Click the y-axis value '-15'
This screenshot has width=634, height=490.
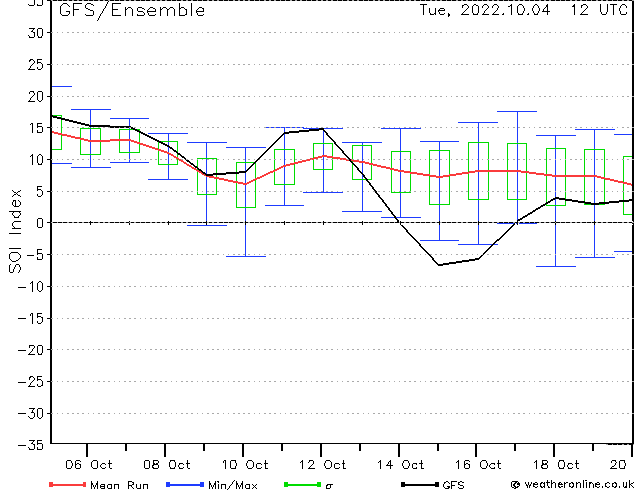point(31,319)
